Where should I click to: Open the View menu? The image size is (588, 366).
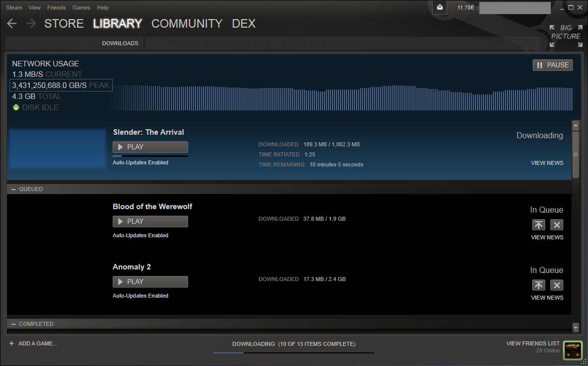point(35,8)
